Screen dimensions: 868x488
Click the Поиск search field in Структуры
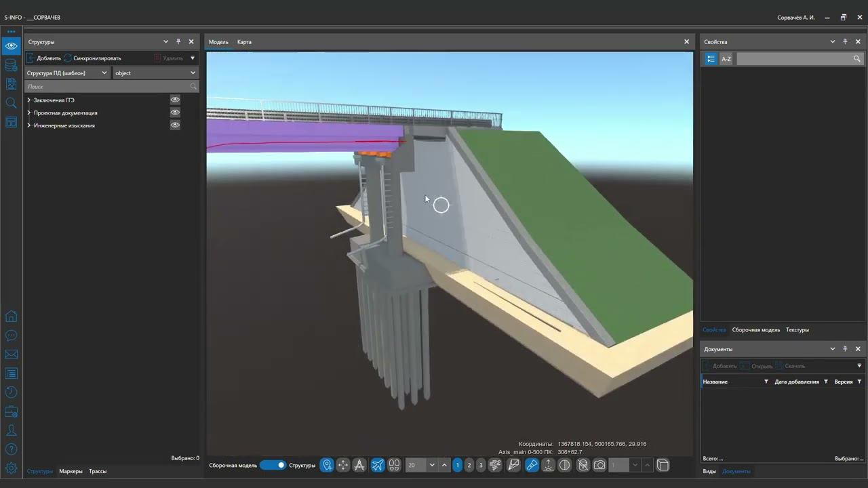[x=112, y=87]
